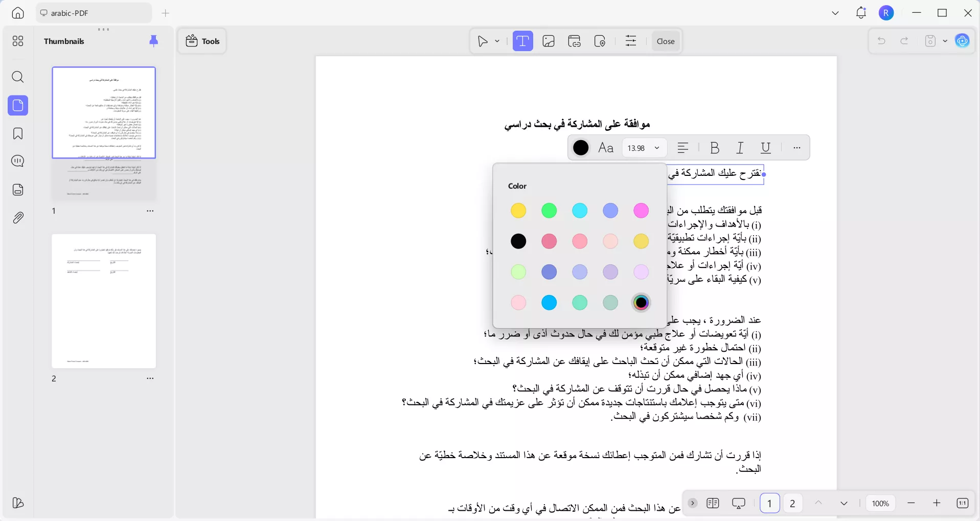This screenshot has height=521, width=980.
Task: Select page 2 thumbnail
Action: (103, 302)
